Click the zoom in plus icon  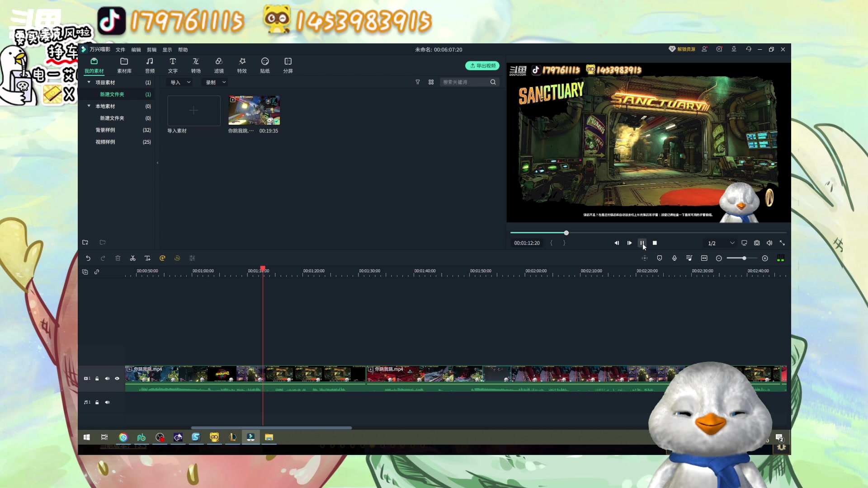pos(765,258)
